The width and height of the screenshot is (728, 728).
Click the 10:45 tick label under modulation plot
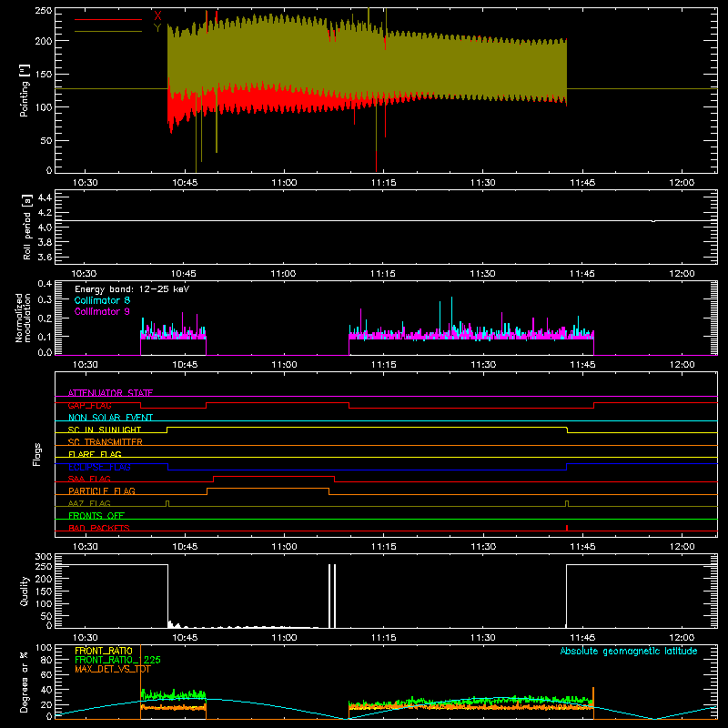185,365
